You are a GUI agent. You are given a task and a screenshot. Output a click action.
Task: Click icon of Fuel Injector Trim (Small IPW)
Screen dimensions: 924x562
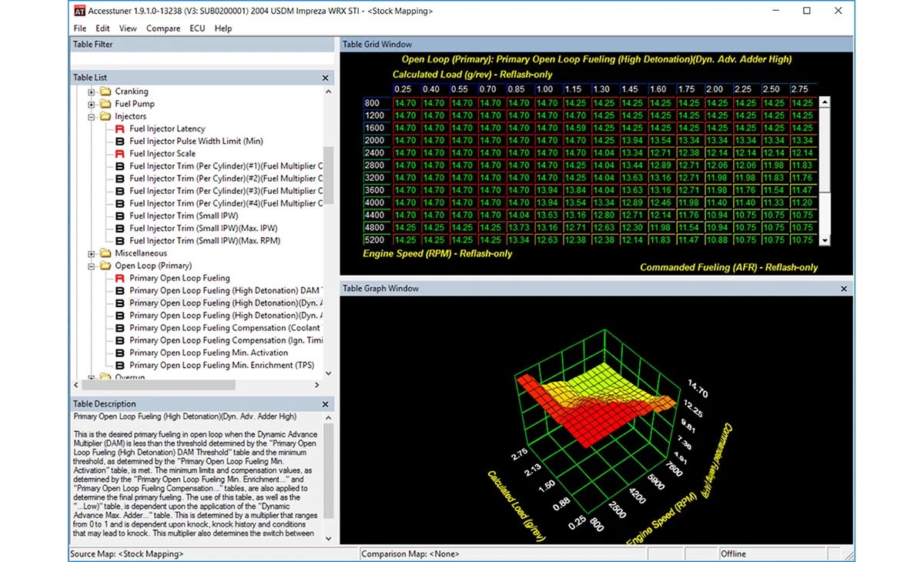[120, 216]
